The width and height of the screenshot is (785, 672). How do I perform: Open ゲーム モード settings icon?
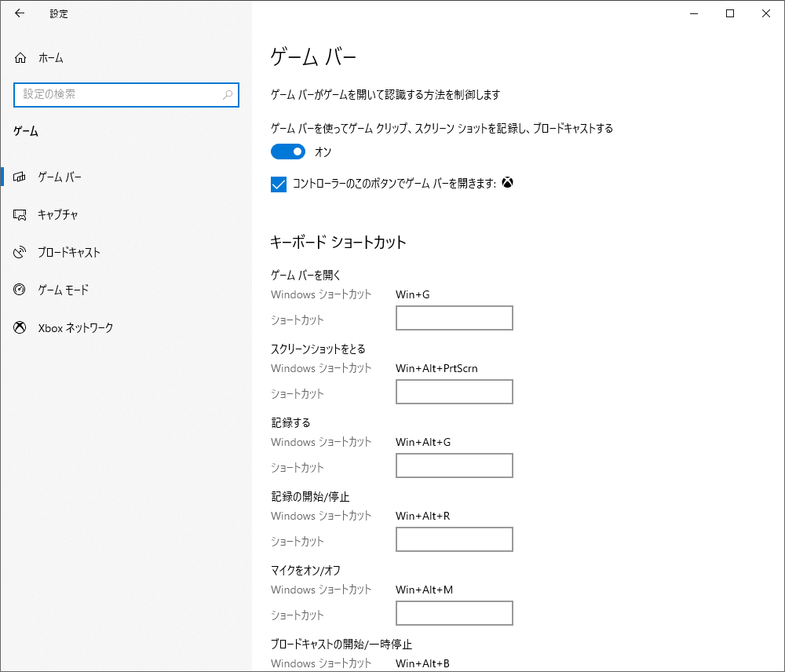[20, 290]
